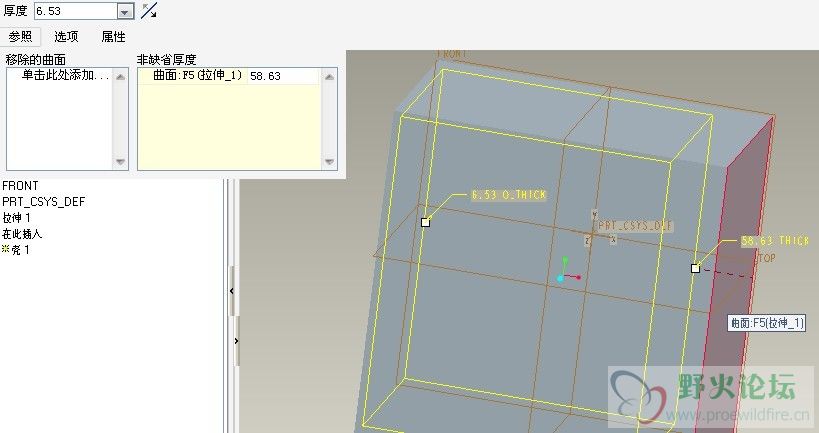The height and width of the screenshot is (433, 819).
Task: Click the 在此插入 marker in model tree
Action: coord(22,234)
